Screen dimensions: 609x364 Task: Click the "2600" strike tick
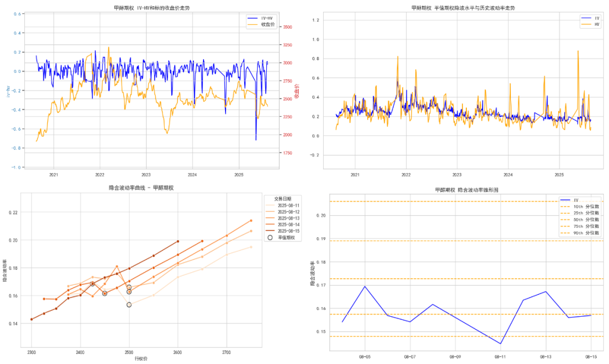point(178,352)
